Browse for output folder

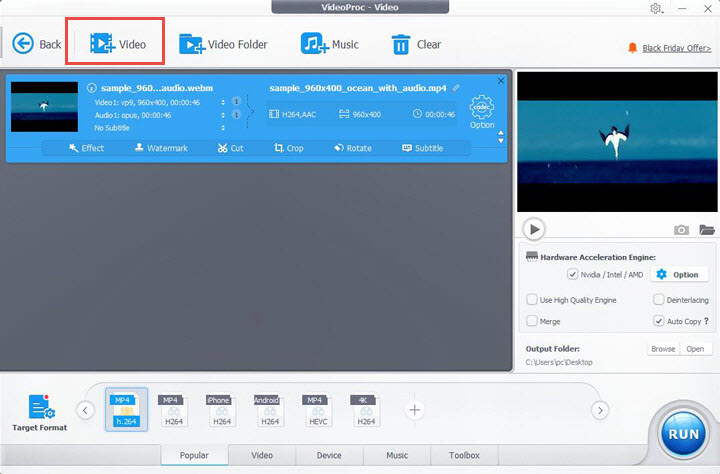(x=663, y=349)
